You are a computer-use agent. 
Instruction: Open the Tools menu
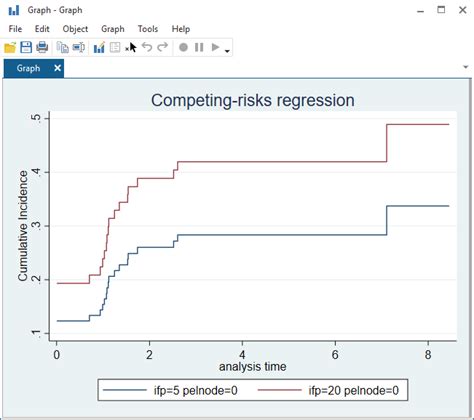pyautogui.click(x=148, y=29)
